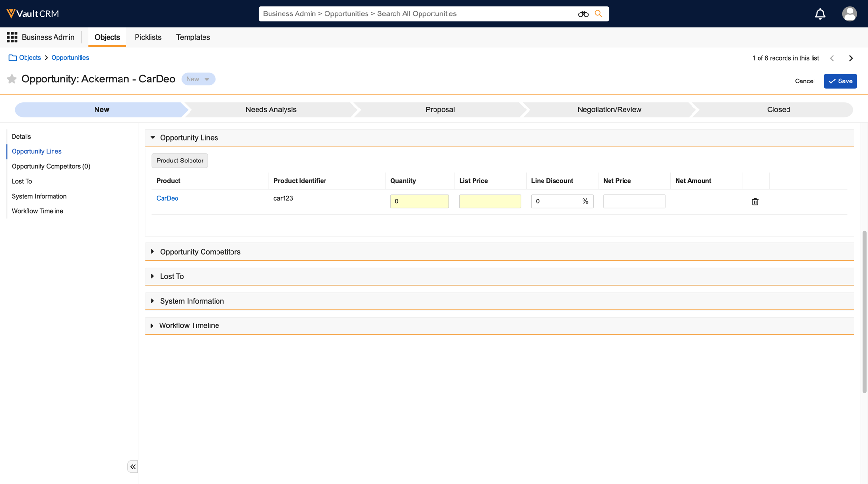868x484 pixels.
Task: Open the user profile avatar menu
Action: (x=849, y=14)
